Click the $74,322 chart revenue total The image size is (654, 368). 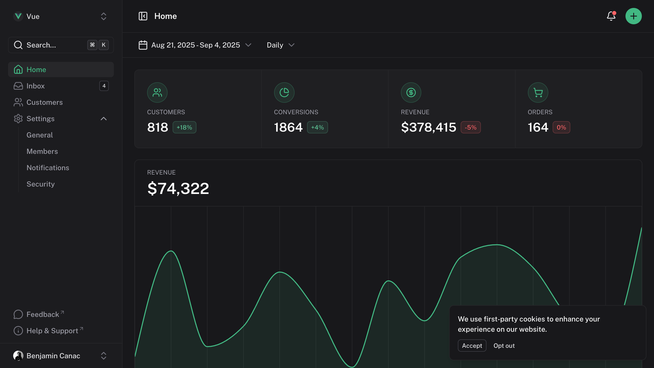pos(178,189)
